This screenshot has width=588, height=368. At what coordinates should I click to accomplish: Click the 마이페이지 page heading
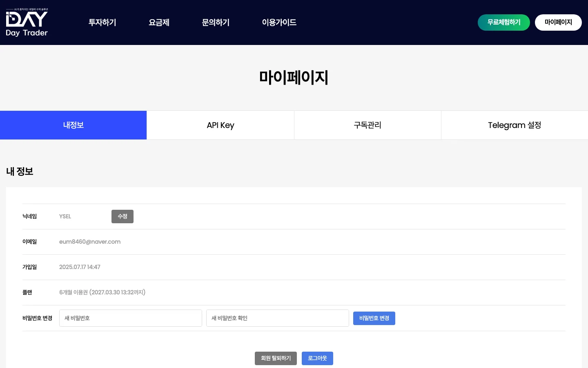[x=294, y=77]
